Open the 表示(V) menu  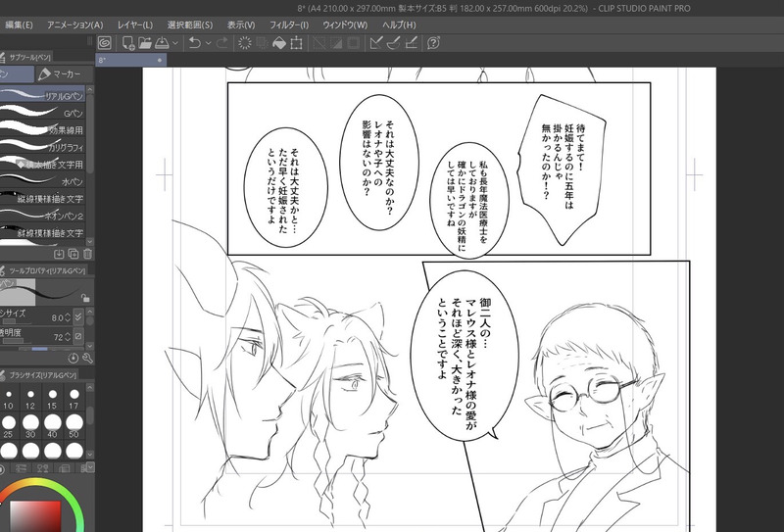(241, 24)
